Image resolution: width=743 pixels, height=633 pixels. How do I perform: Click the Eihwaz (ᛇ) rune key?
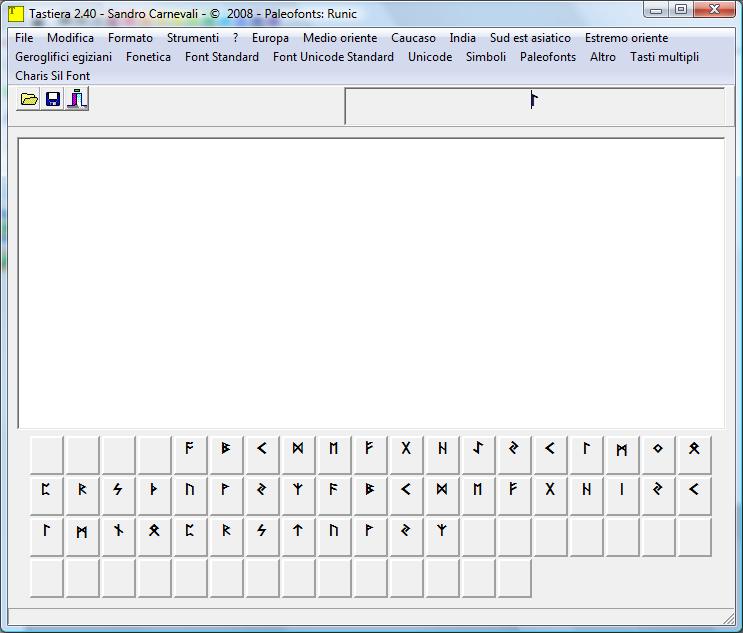478,455
